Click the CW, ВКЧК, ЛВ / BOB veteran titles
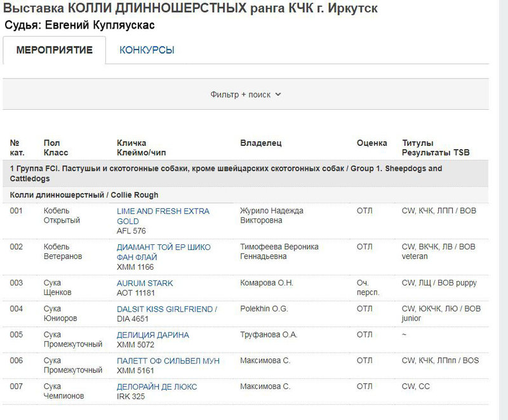Screen dimensions: 508x420 tap(439, 251)
